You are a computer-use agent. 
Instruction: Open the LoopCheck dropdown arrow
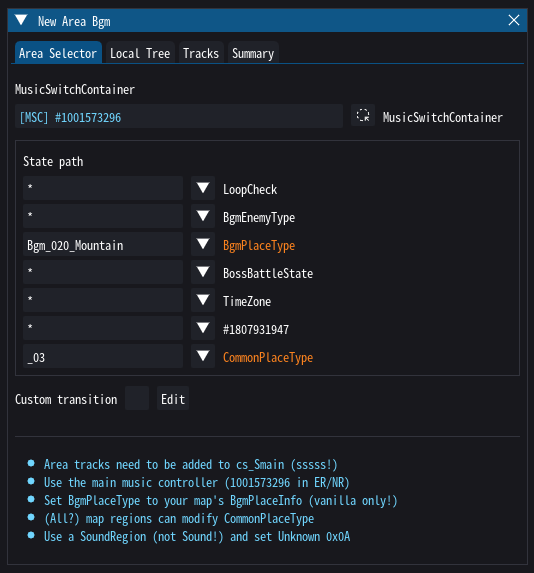[x=203, y=188]
